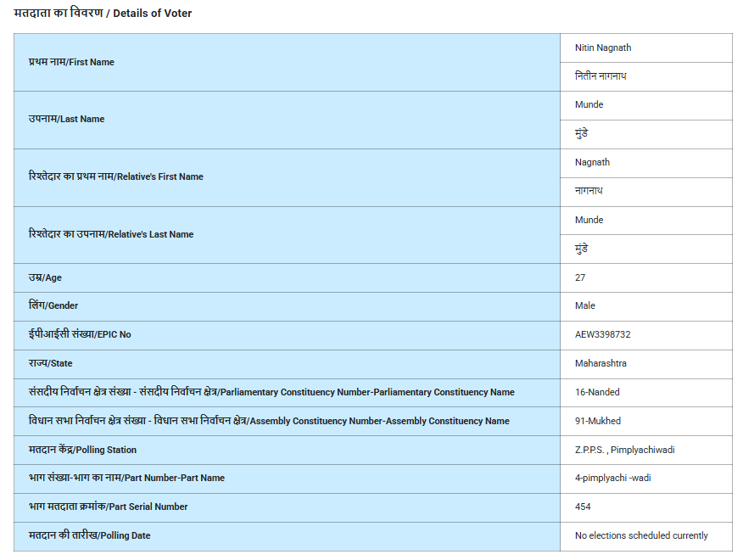Click the Hindi relative's first name 'नागनाथ'
The height and width of the screenshot is (560, 743).
[589, 191]
